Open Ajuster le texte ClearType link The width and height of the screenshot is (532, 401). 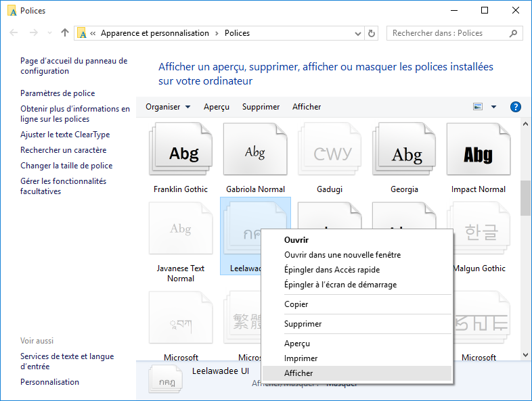pos(65,135)
